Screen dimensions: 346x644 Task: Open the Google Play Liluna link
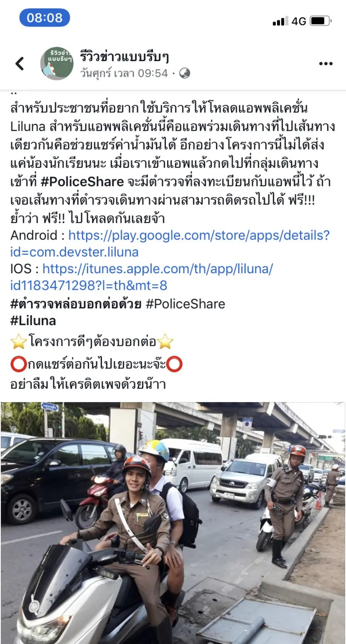click(170, 244)
